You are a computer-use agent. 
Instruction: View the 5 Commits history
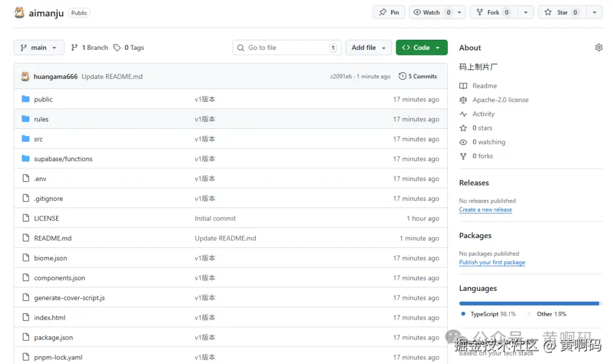coord(418,77)
